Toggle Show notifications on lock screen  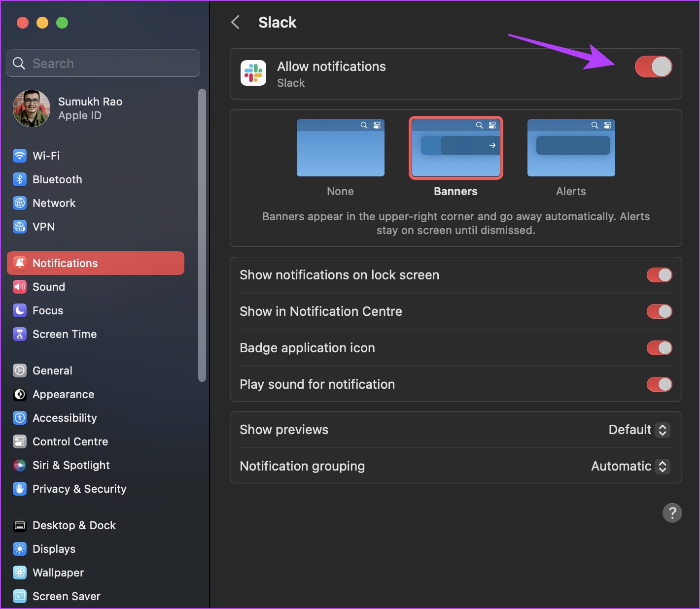pos(660,275)
